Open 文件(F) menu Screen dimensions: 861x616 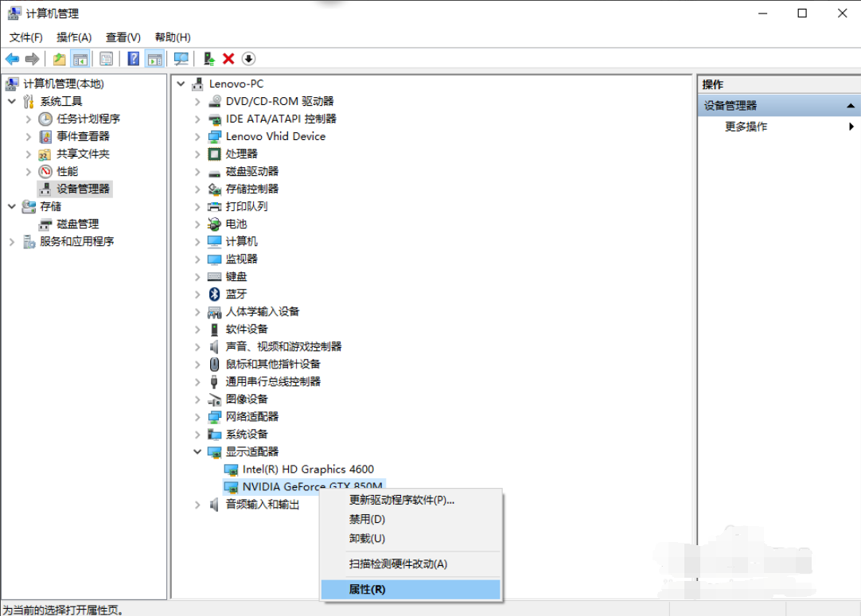(x=25, y=37)
